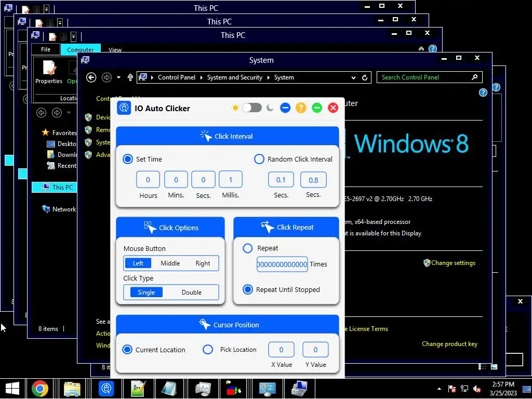Click the IO Auto Clicker logo icon
The image size is (532, 399).
pos(124,108)
